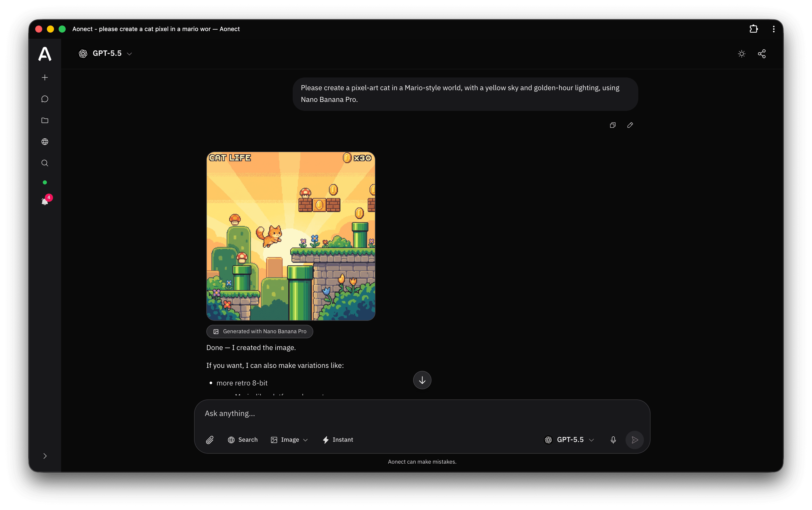
Task: Open the chats bubble icon
Action: click(45, 99)
